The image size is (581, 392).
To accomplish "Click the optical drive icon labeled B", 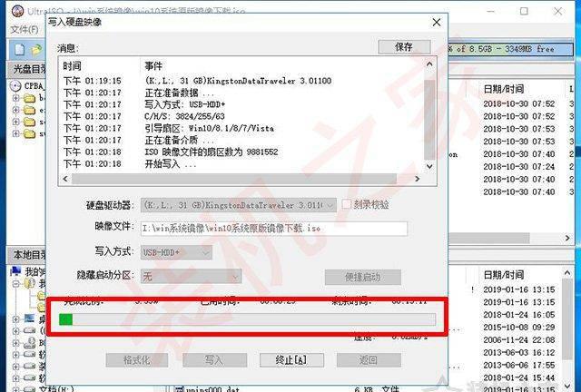I will coord(29,343).
